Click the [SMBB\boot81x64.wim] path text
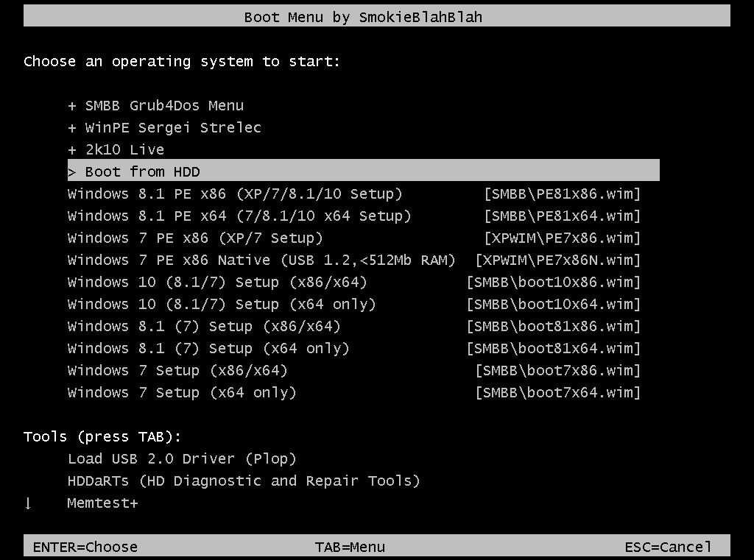Image resolution: width=754 pixels, height=560 pixels. coord(554,349)
